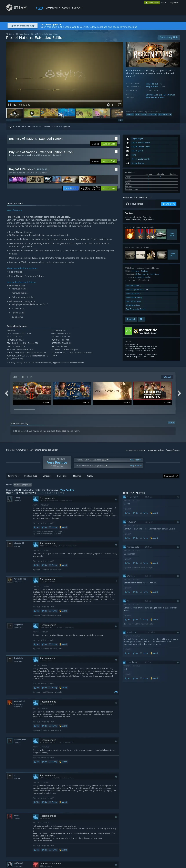Open the reviews Language filter dropdown
Viewport: 186px width, 868px height.
[x=48, y=476]
